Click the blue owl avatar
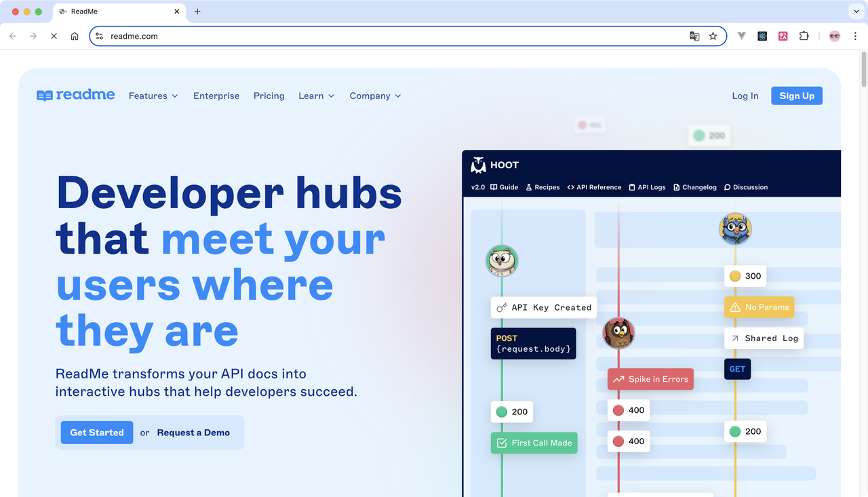 point(735,229)
